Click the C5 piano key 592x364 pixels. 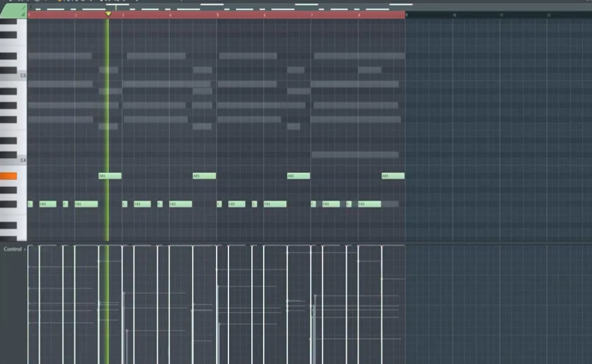click(13, 76)
